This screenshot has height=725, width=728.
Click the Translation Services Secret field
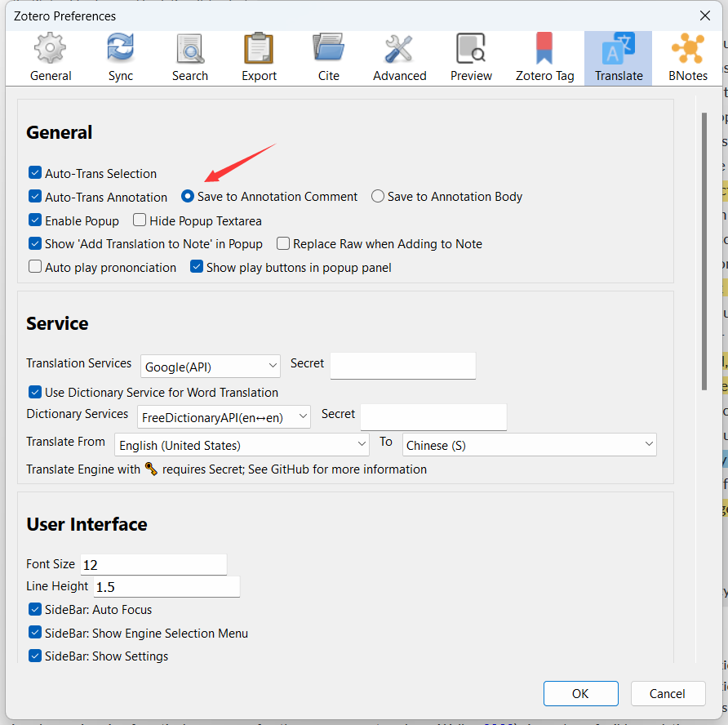[403, 366]
